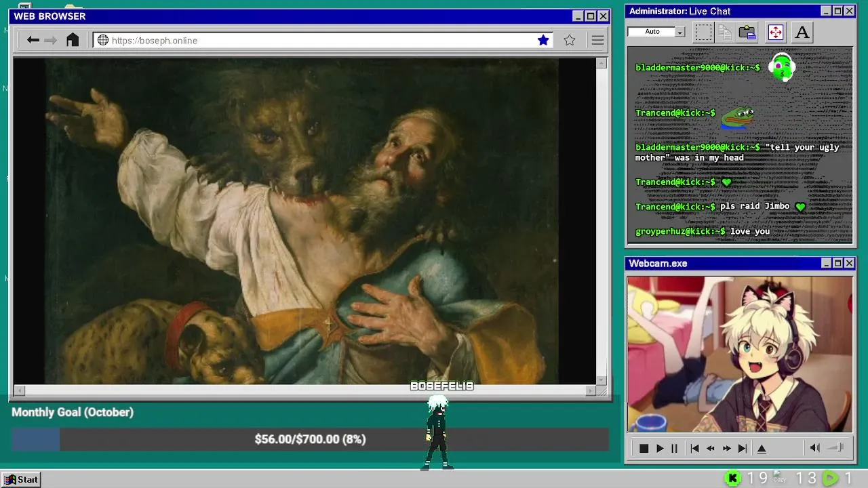Pause playback in Webcam.exe
The width and height of the screenshot is (868, 488).
[x=674, y=448]
